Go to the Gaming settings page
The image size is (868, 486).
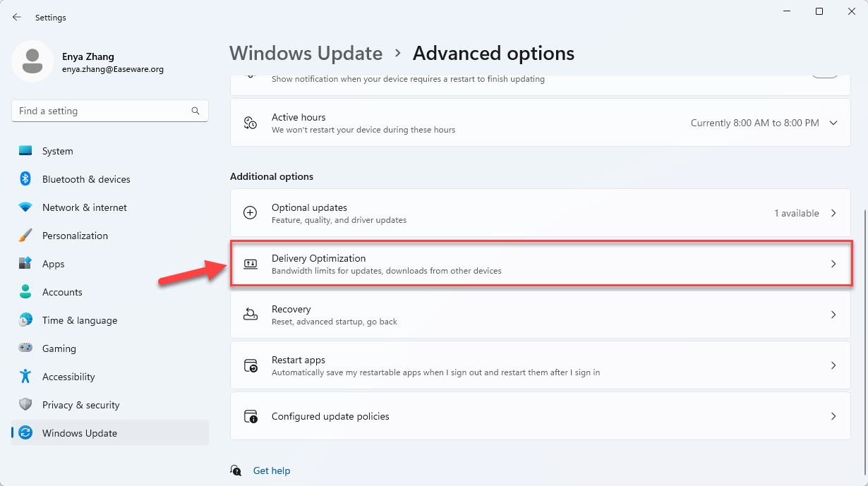(110, 348)
